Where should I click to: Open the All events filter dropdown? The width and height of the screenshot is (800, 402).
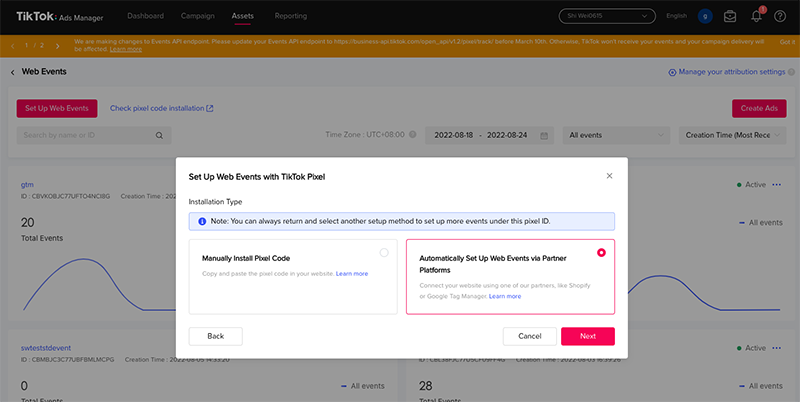616,135
